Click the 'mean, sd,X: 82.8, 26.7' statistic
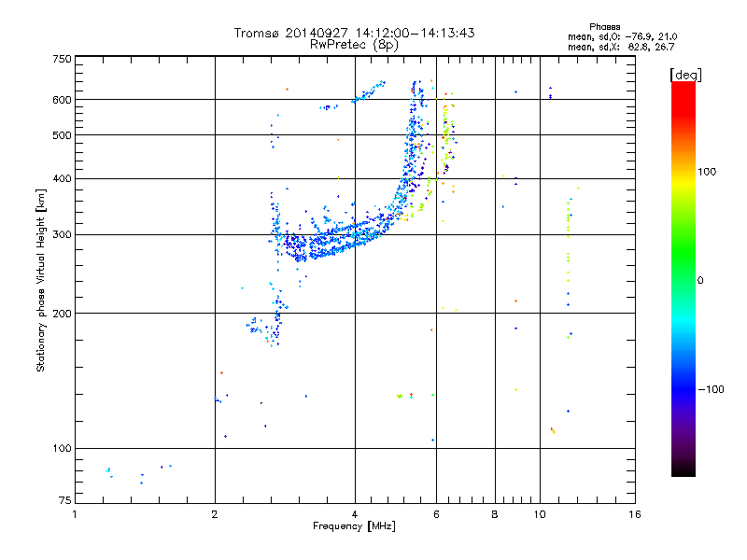This screenshot has height=560, width=747. pyautogui.click(x=621, y=47)
